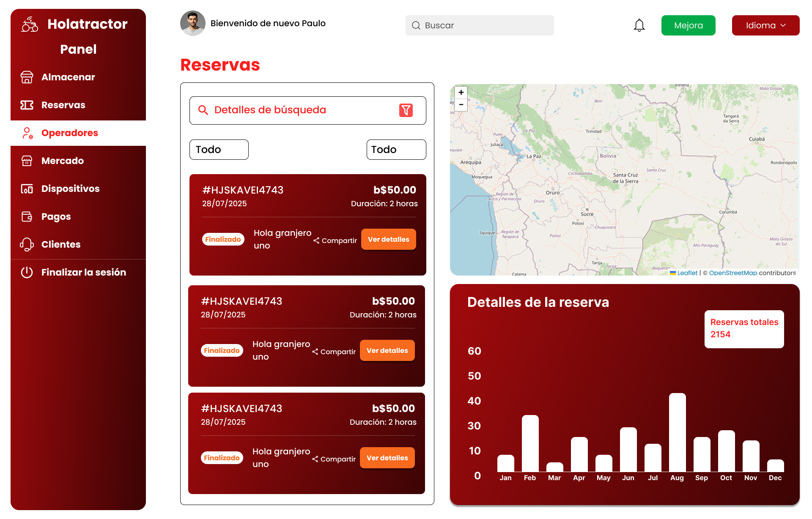Open the OpenStreetMap attribution link
Screen dimensions: 812x519
(x=734, y=273)
